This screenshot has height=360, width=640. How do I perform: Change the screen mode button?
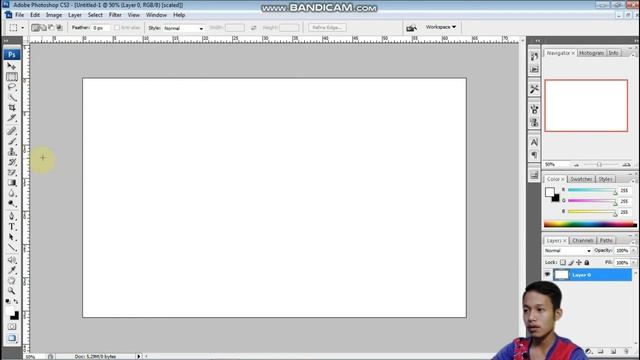(x=11, y=338)
